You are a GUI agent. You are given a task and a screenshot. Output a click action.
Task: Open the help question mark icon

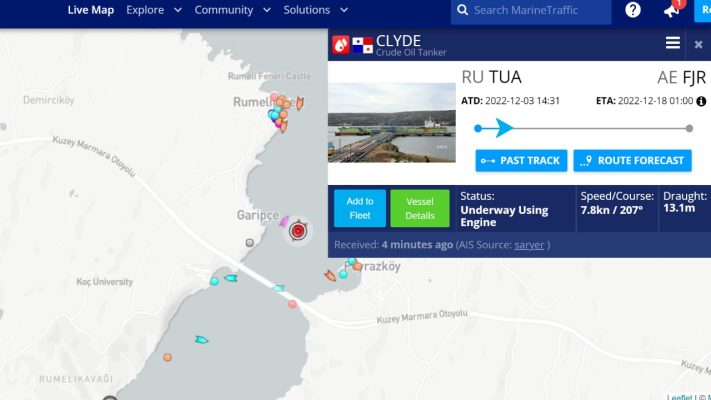click(x=633, y=10)
